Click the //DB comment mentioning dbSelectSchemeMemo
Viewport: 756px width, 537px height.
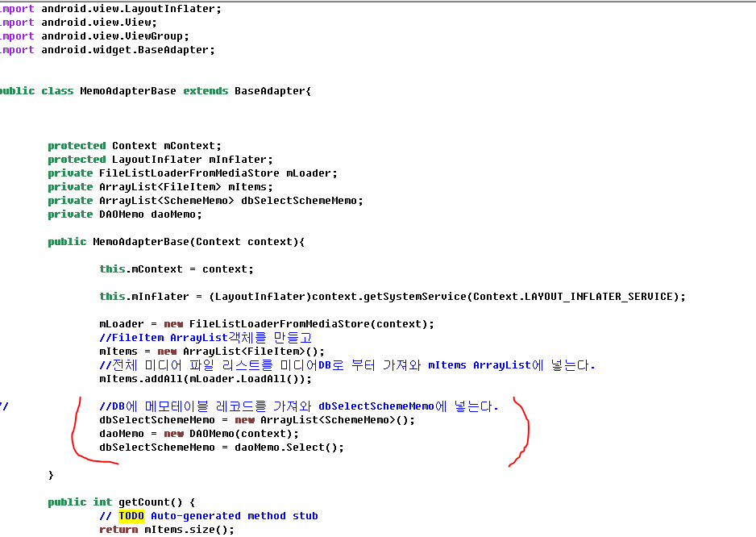[298, 406]
